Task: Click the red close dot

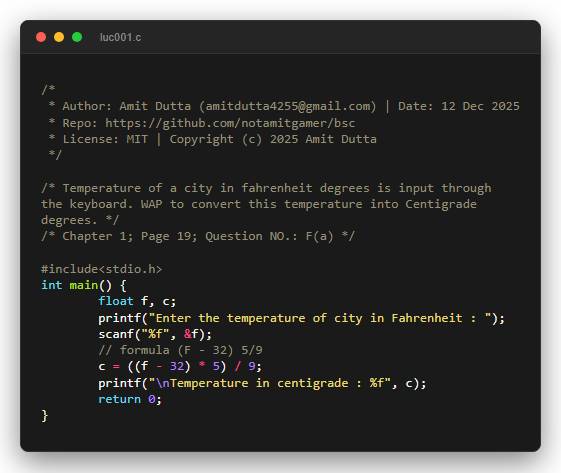Action: click(41, 37)
